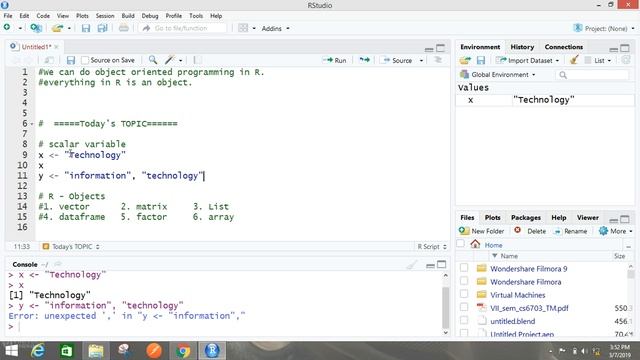The width and height of the screenshot is (640, 360).
Task: Re-run the previous code region icon
Action: tap(364, 60)
